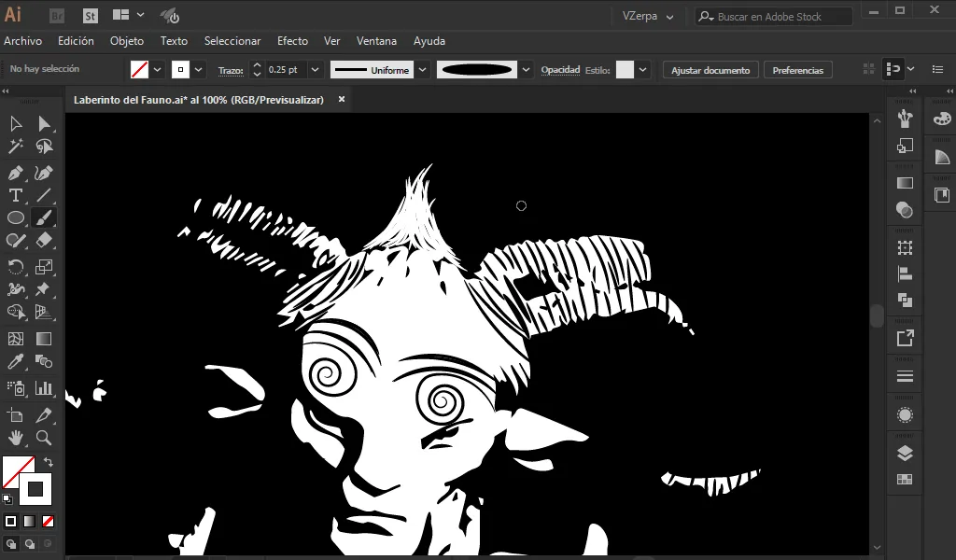The height and width of the screenshot is (560, 956).
Task: Activate the Width (warp) tool
Action: pyautogui.click(x=16, y=288)
